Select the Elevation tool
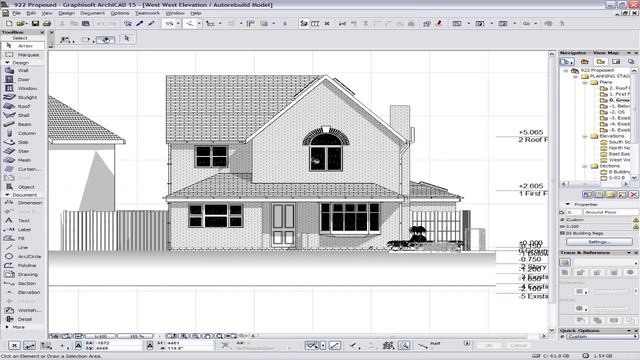Image resolution: width=640 pixels, height=360 pixels. coord(22,293)
